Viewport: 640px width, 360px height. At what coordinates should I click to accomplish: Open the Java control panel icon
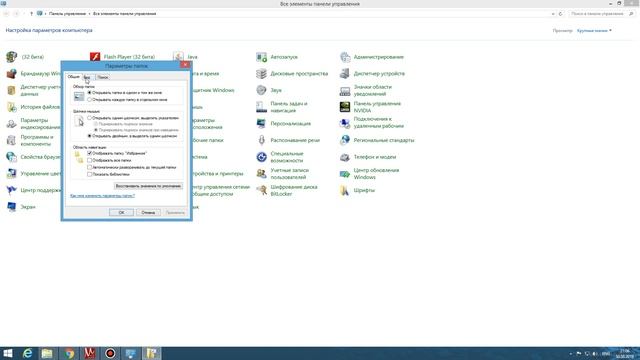click(178, 57)
